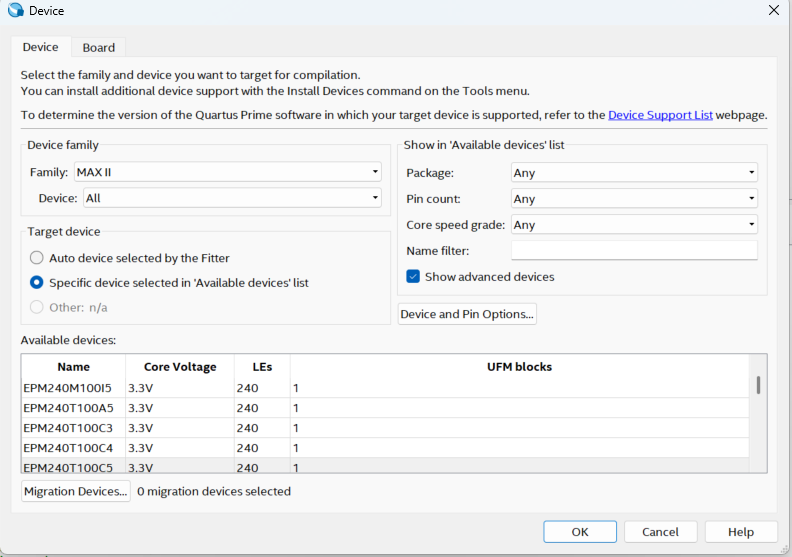
Task: Select the EPM240T100C3 device row
Action: (x=68, y=428)
